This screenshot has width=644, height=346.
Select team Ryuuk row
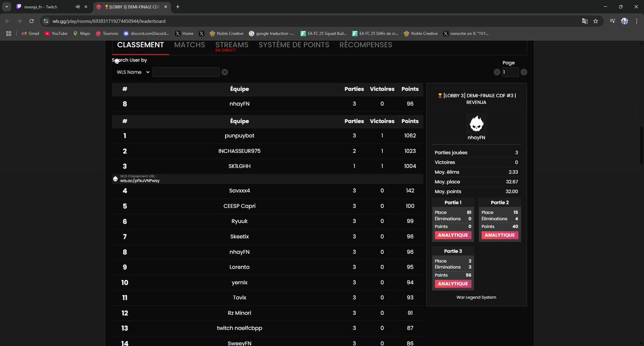267,221
